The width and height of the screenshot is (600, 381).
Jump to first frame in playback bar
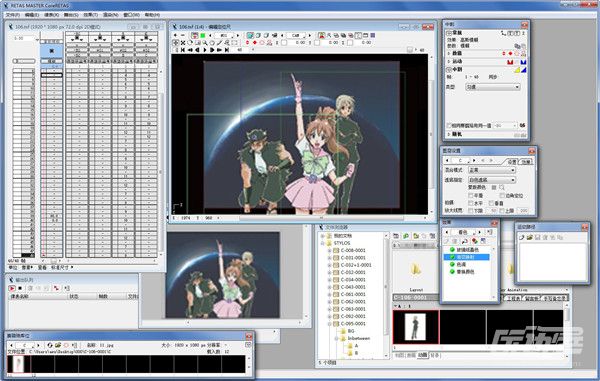(183, 50)
